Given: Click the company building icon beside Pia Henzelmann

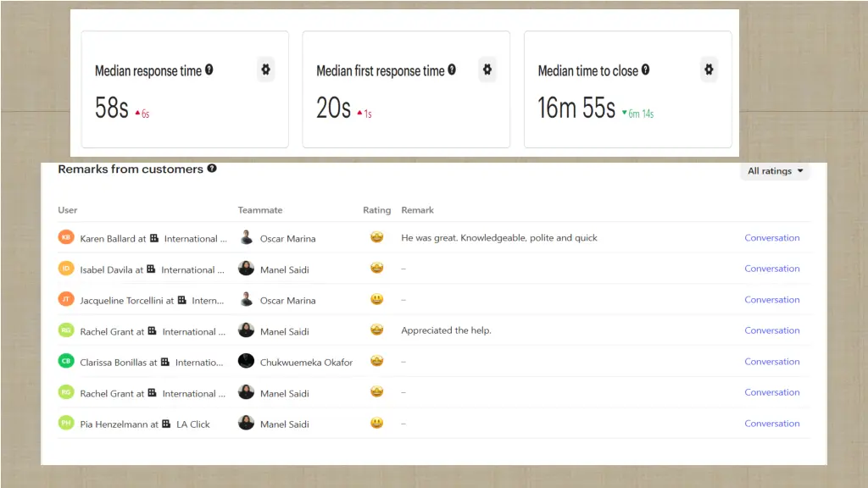Looking at the screenshot, I should click(167, 424).
